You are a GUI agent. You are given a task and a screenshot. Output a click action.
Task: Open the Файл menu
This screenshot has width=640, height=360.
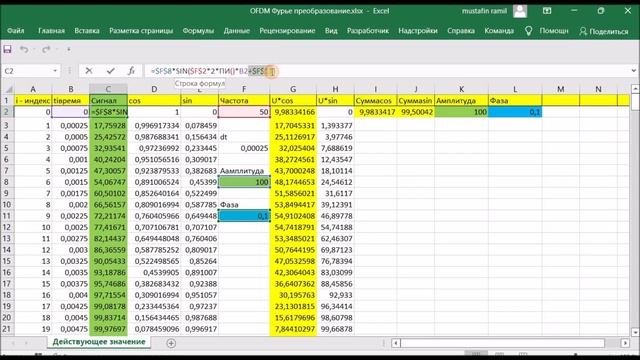[16, 31]
